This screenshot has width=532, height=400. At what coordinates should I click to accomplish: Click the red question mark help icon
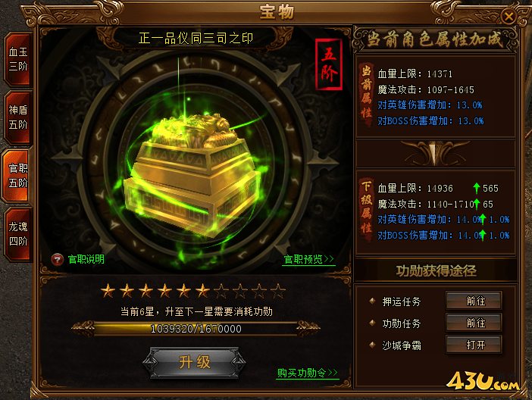(58, 260)
